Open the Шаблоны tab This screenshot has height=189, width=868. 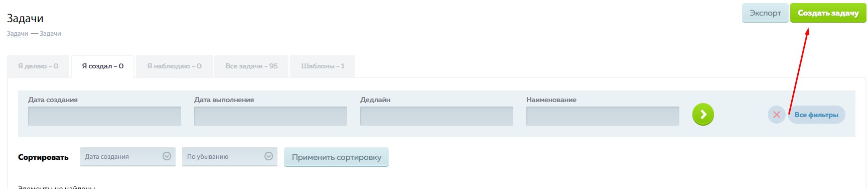[323, 66]
